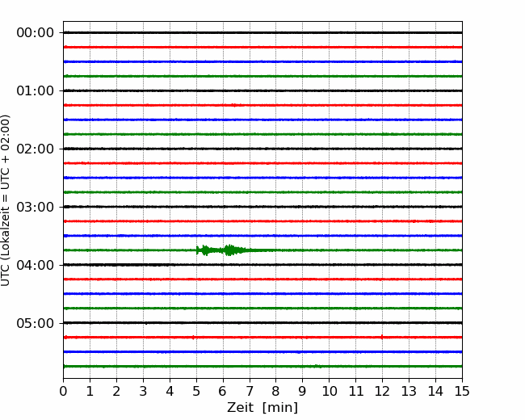Click the 02:00 time label
The image size is (525, 420).
tap(36, 149)
